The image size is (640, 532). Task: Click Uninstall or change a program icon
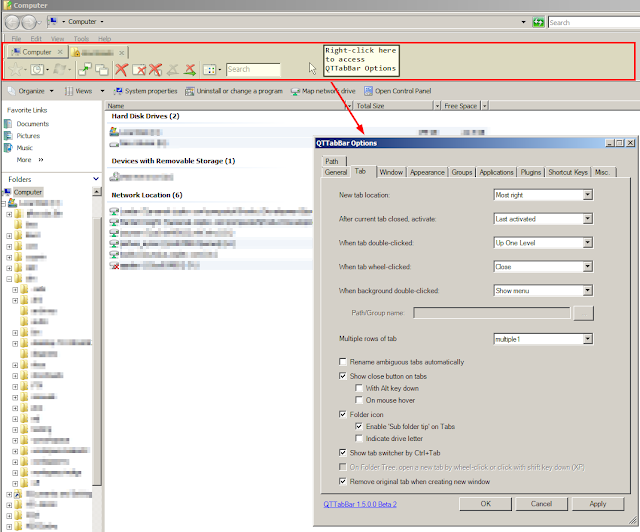coord(189,91)
